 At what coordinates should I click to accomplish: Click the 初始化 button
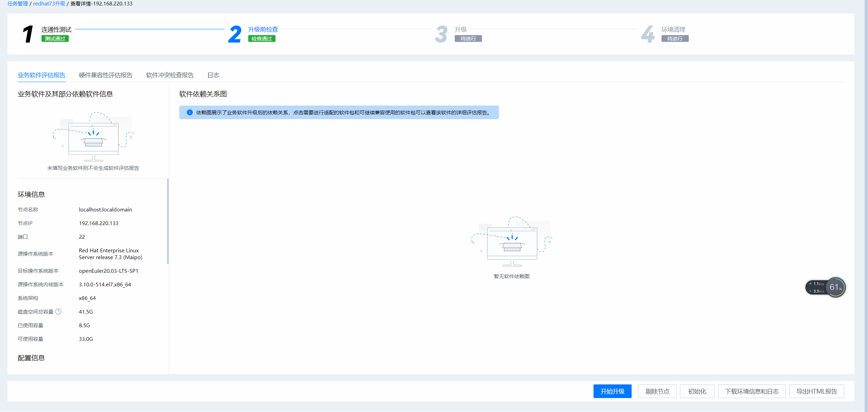pos(697,391)
